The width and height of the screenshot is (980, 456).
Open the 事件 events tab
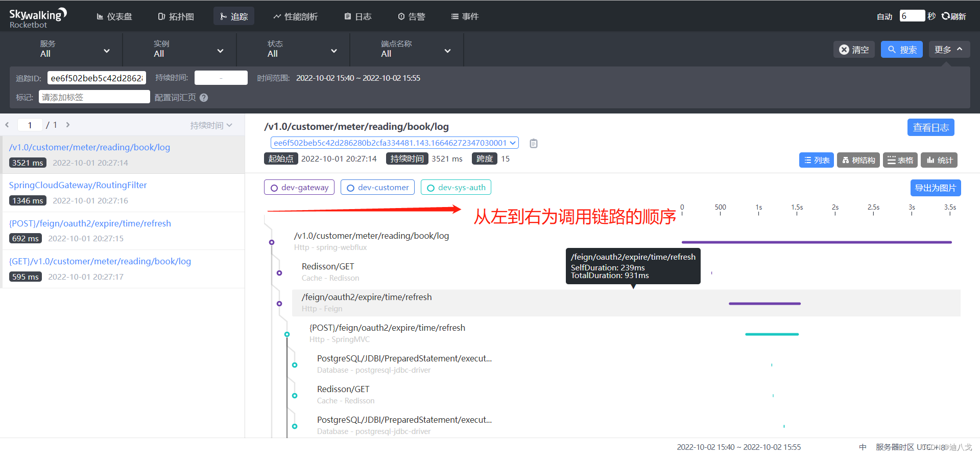(x=465, y=16)
